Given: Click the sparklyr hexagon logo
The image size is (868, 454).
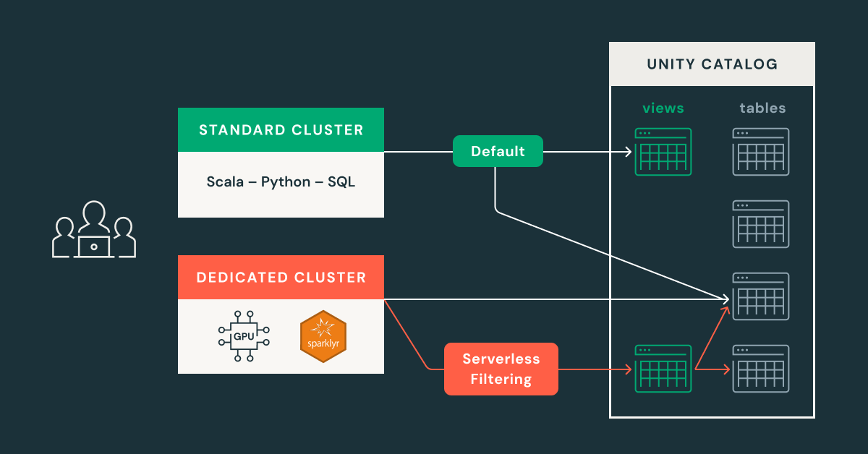Looking at the screenshot, I should coord(323,336).
